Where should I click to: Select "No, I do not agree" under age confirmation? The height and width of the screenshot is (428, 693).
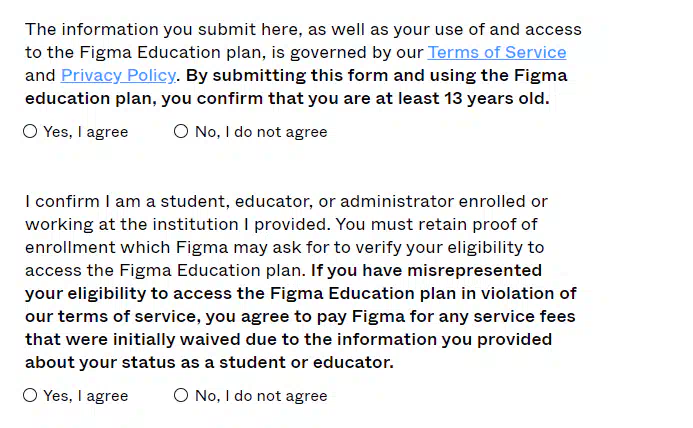181,131
